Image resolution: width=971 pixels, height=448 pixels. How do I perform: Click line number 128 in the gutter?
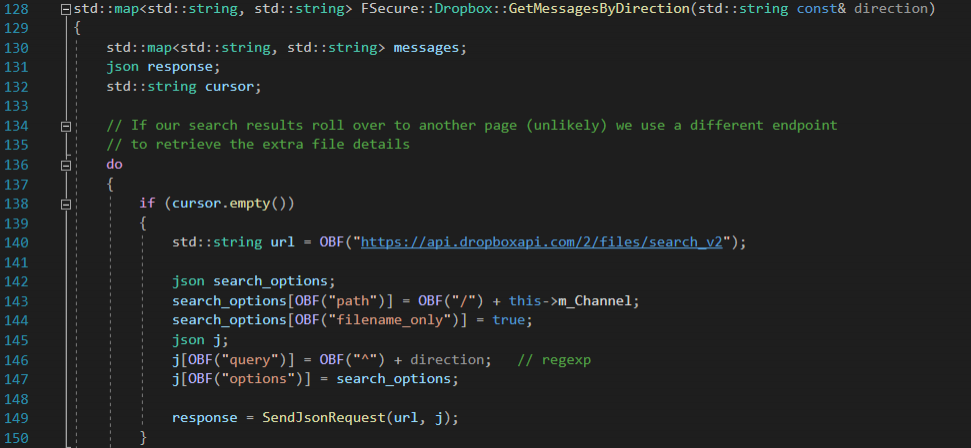click(16, 9)
